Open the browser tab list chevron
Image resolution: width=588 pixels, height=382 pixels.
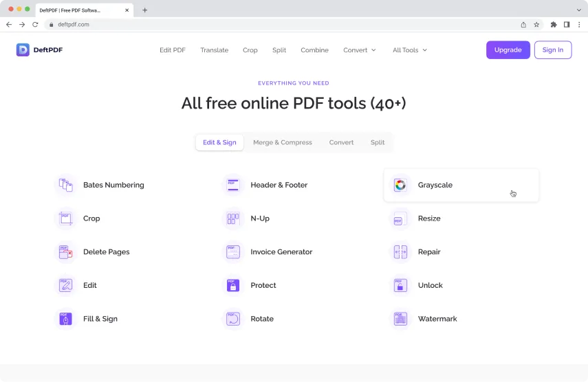(x=579, y=10)
